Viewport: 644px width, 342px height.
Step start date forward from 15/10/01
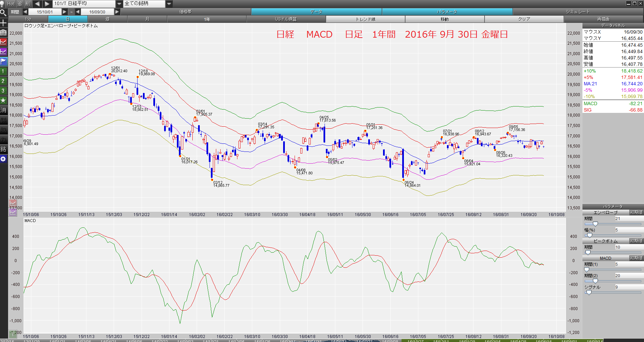coord(65,12)
